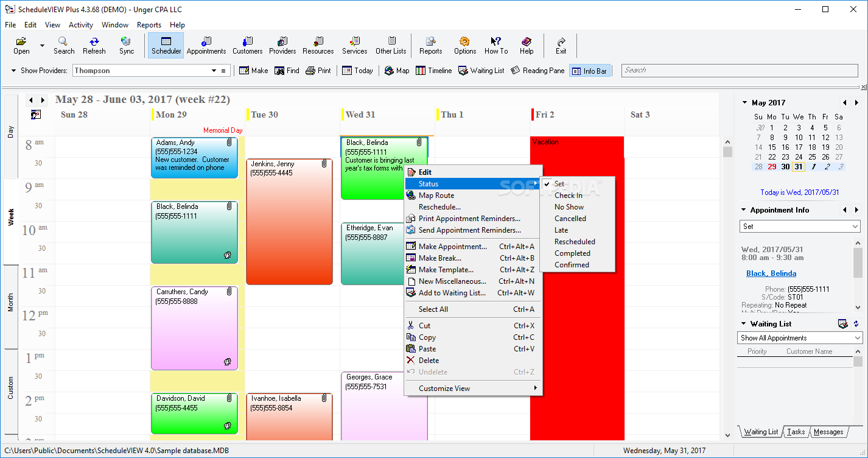The image size is (868, 458).
Task: Select the Jenkins, Jenny appointment
Action: [x=289, y=222]
